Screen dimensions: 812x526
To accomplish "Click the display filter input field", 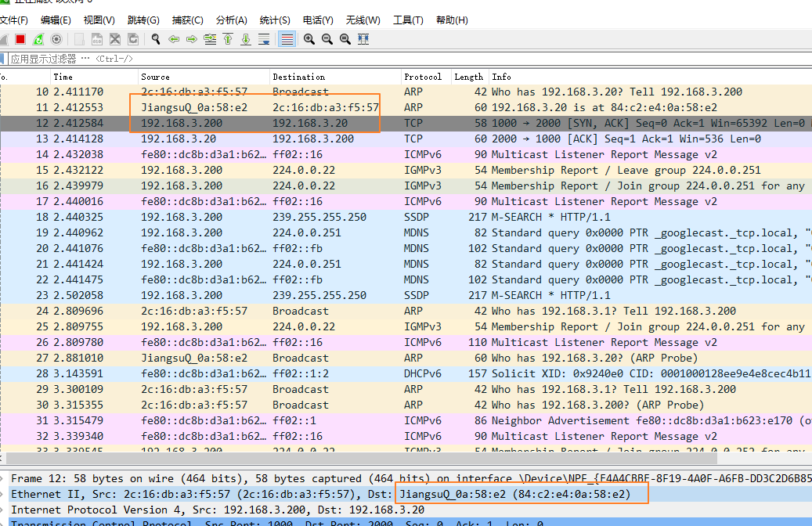I will 392,59.
